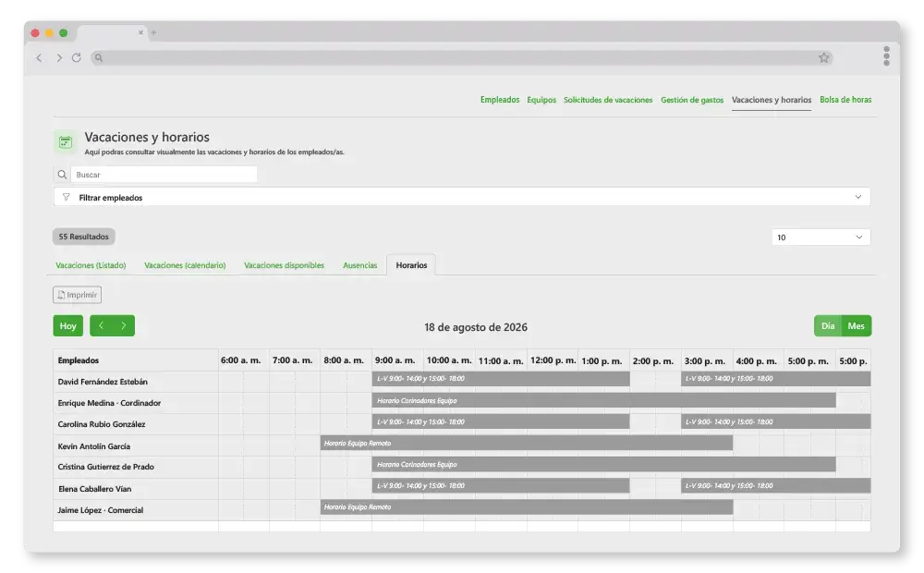Go to previous day with left chevron
This screenshot has height=573, width=924.
pyautogui.click(x=102, y=325)
